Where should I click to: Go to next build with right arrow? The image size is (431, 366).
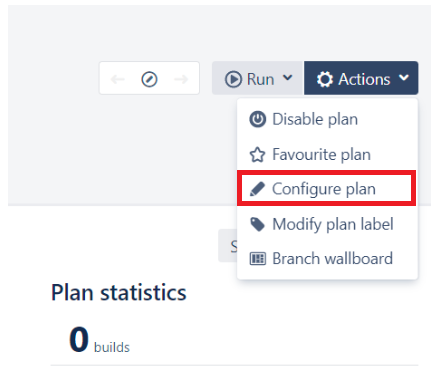[x=181, y=79]
